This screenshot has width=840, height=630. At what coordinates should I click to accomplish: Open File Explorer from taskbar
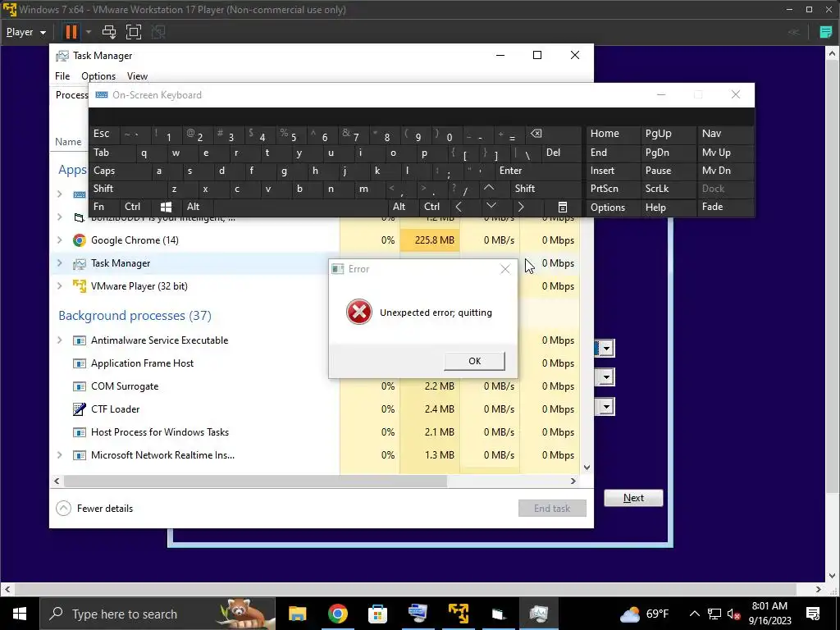tap(297, 614)
